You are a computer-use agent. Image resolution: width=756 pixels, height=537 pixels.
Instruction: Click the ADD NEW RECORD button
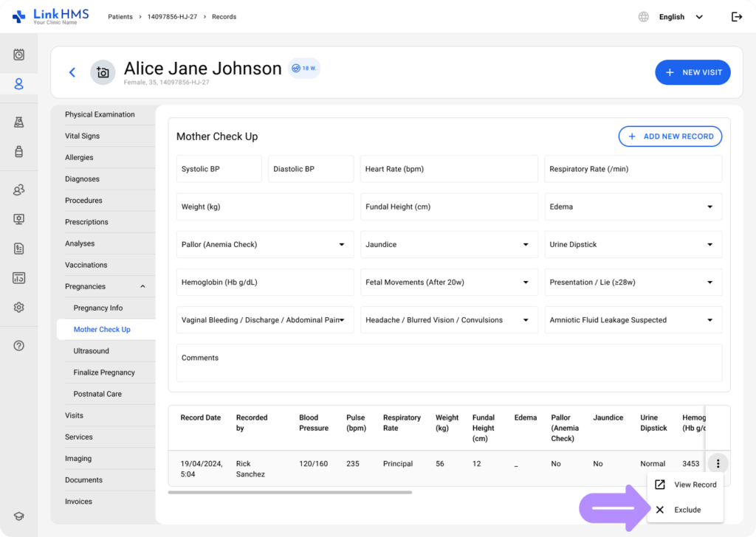point(670,136)
